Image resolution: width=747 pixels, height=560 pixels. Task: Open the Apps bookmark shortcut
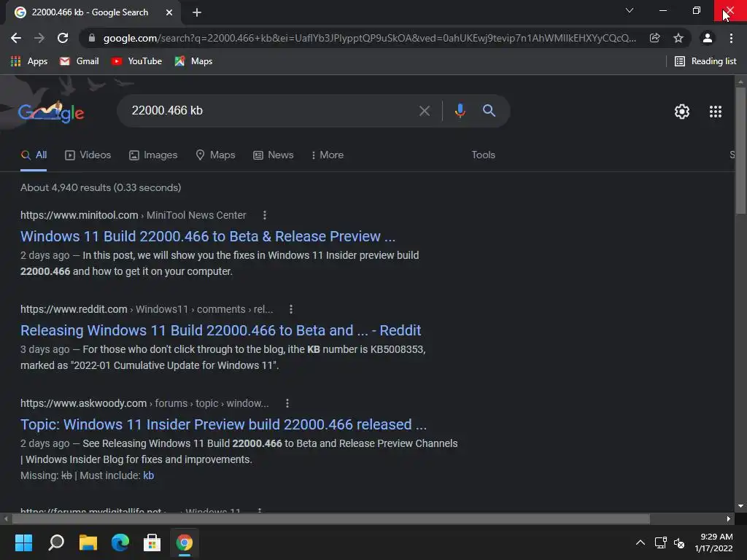tap(29, 61)
